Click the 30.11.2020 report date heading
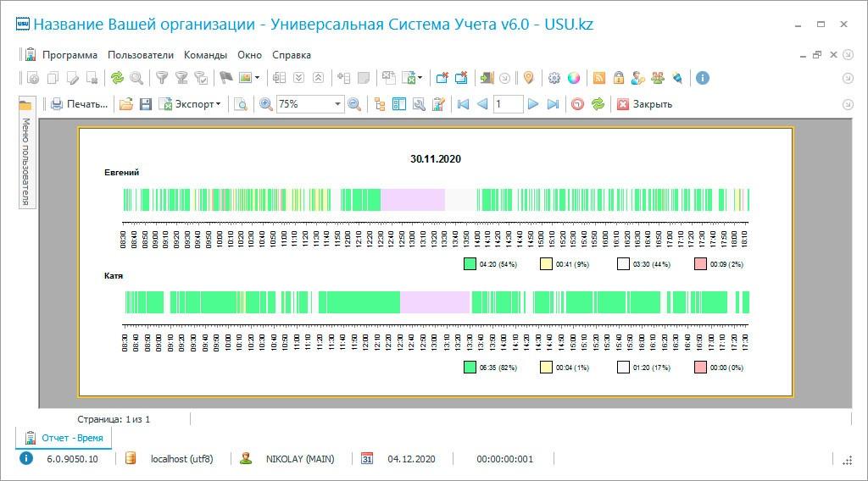Screen dimensions: 868x481 coord(436,159)
